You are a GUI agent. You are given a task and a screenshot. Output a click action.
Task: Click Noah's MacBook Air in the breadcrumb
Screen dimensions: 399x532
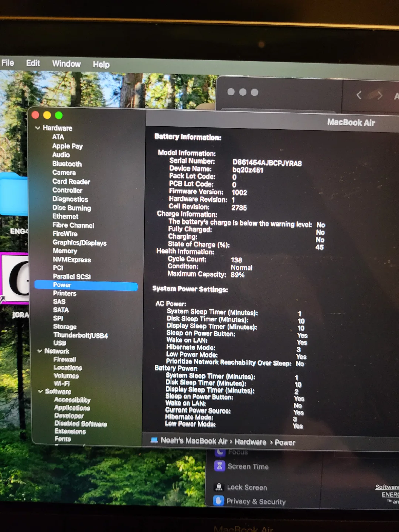click(x=194, y=441)
